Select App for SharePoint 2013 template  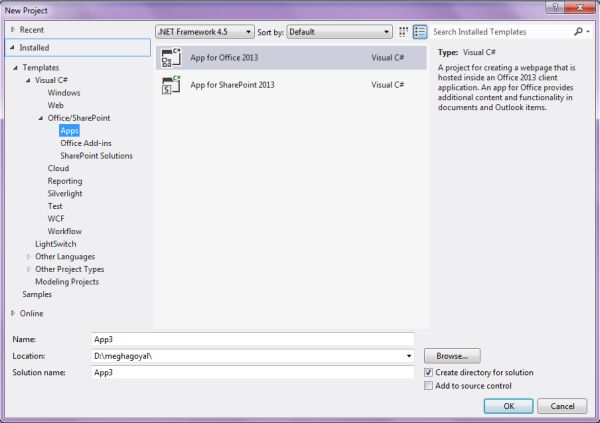291,85
